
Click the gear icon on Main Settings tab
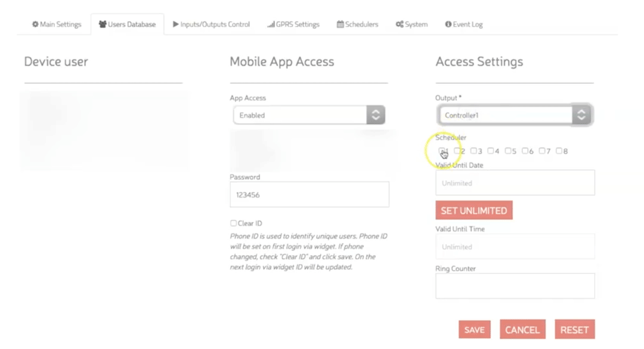(35, 24)
